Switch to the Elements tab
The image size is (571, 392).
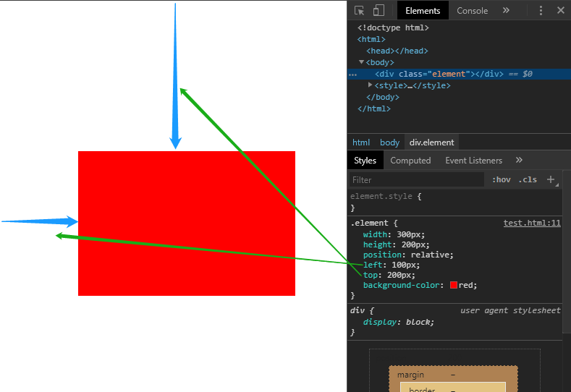coord(423,11)
